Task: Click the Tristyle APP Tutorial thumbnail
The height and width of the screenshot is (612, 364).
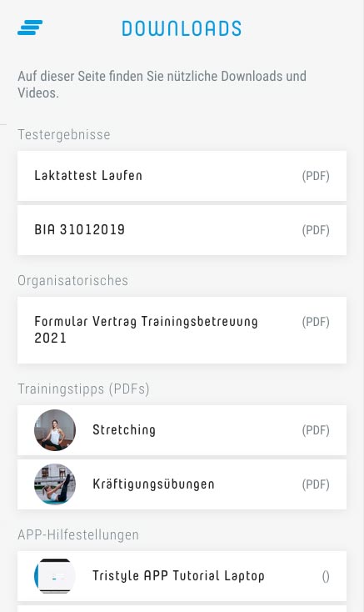Action: [55, 576]
